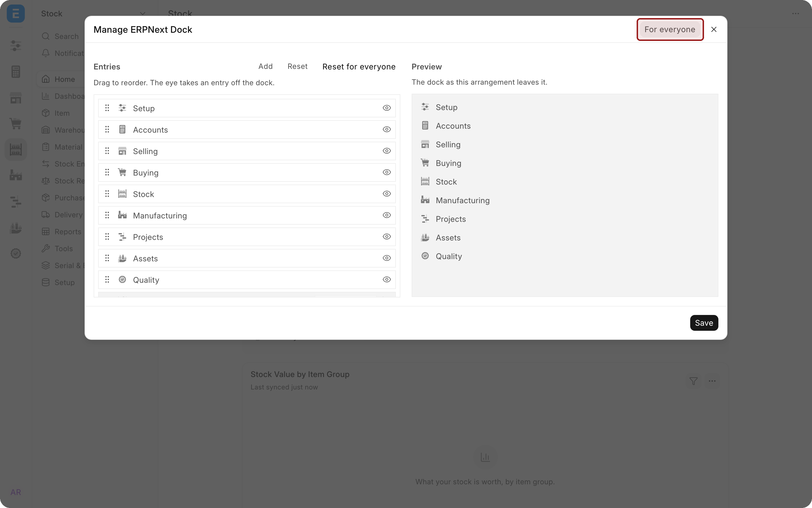Toggle the eye on the Stock entry

[x=387, y=194]
